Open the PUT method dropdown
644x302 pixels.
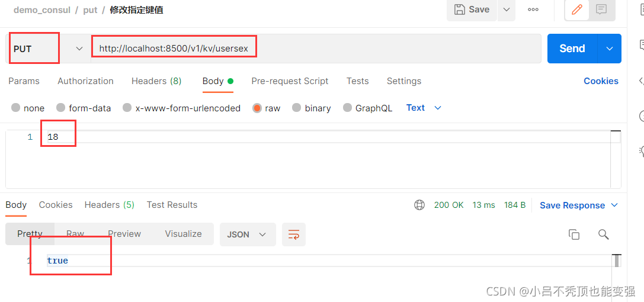click(x=48, y=49)
